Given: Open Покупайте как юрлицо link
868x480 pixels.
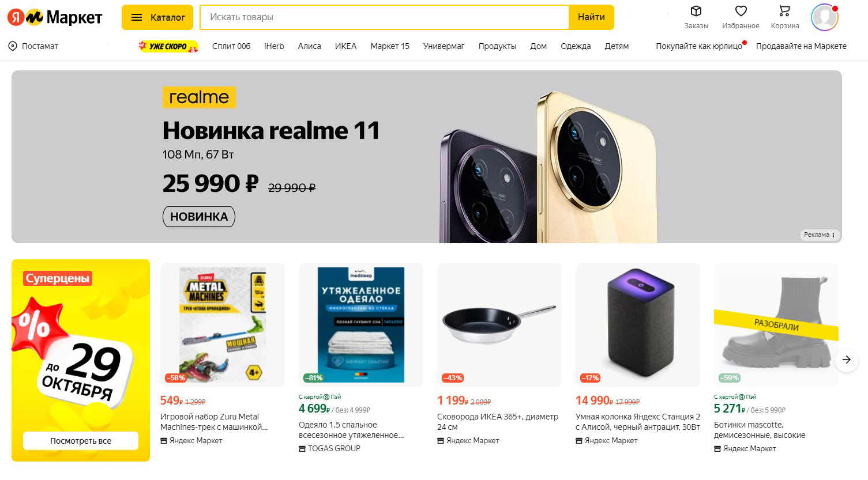Looking at the screenshot, I should click(699, 46).
